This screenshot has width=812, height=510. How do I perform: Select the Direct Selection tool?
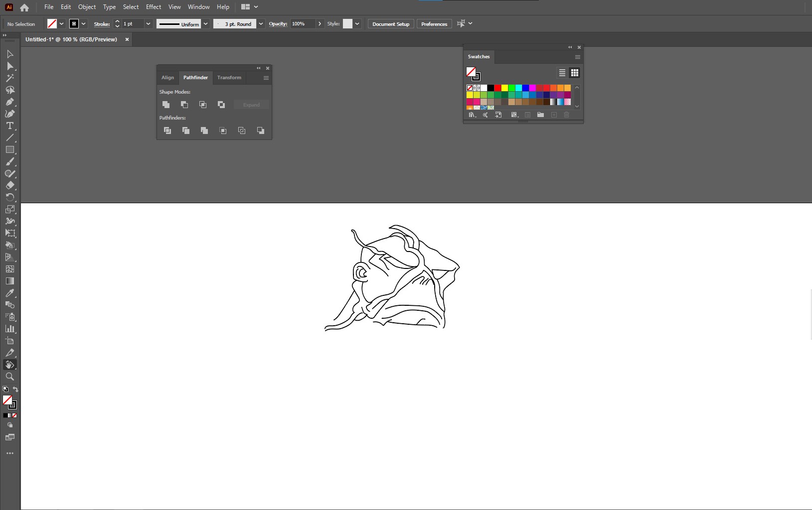coord(10,66)
